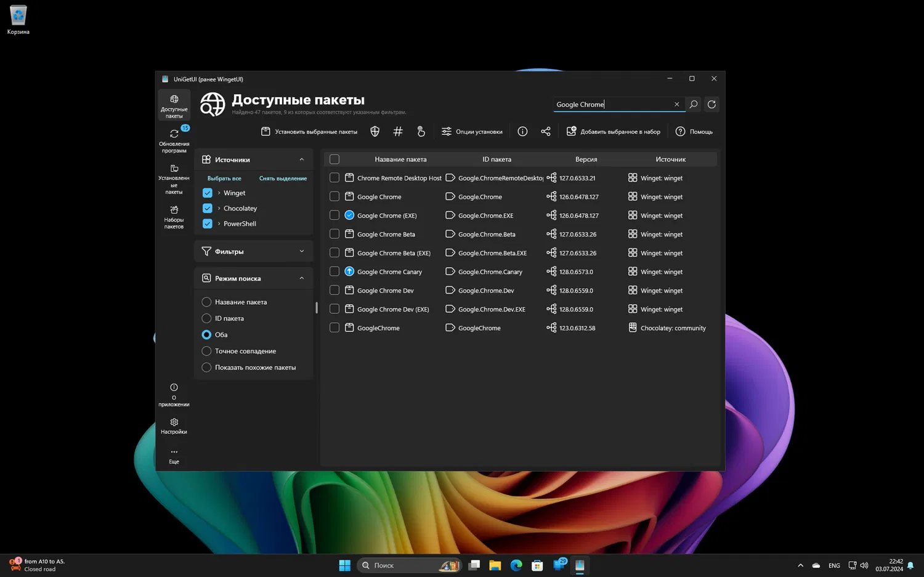924x577 pixels.
Task: Open the Наборы пакетов sidebar tab
Action: tap(174, 217)
